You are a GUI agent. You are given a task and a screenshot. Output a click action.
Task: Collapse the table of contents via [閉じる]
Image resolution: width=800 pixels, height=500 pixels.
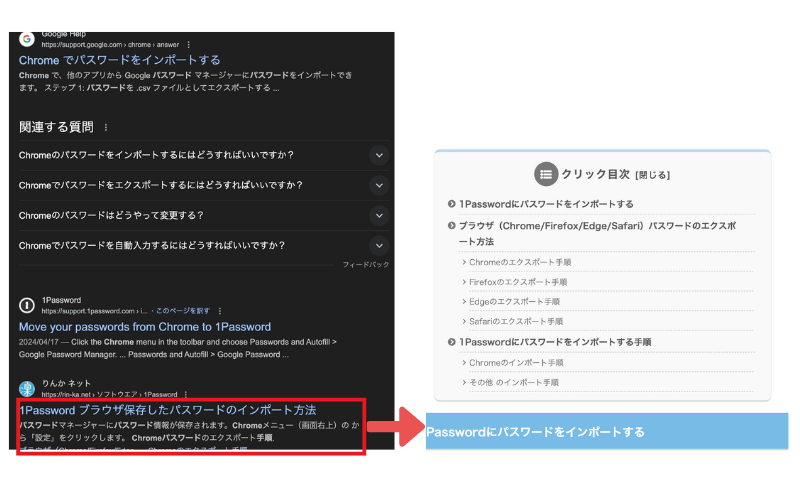point(653,175)
